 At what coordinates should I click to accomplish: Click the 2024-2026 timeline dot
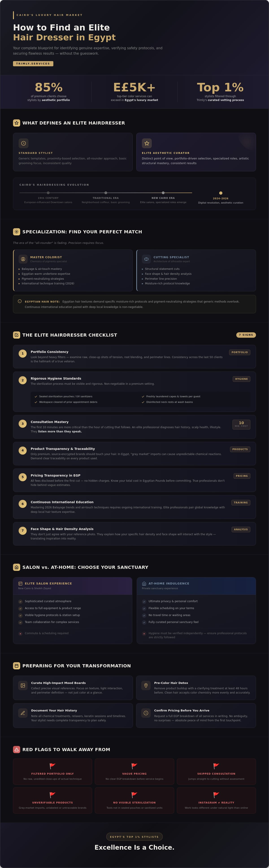(x=221, y=193)
